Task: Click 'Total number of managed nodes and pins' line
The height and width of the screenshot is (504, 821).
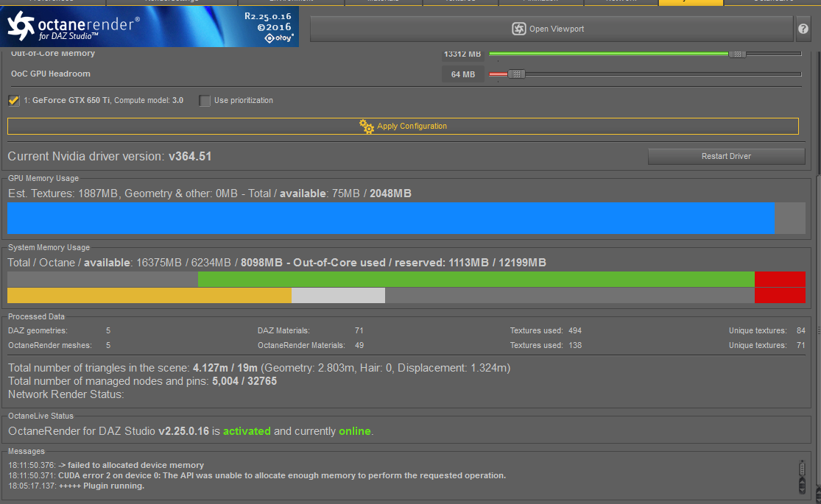Action: click(x=142, y=381)
